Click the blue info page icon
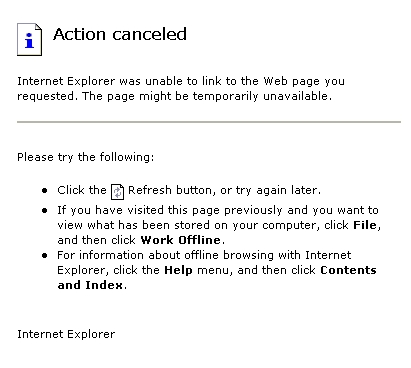The image size is (411, 368). point(29,39)
